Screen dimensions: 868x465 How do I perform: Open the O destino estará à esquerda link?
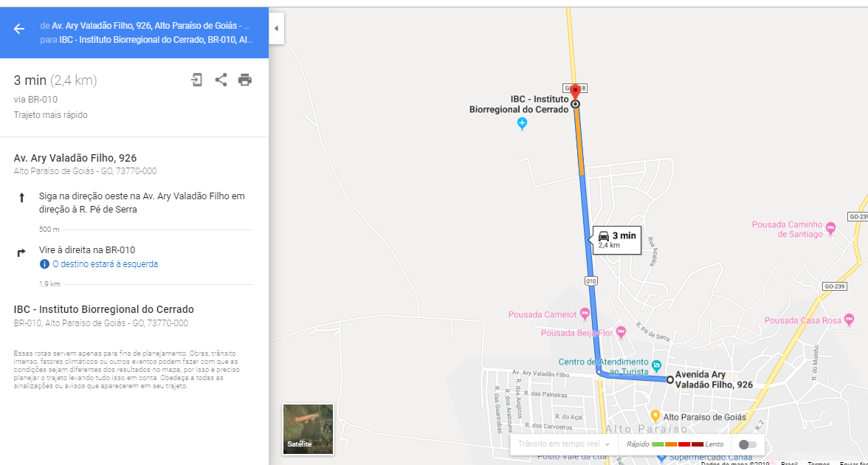tap(105, 264)
